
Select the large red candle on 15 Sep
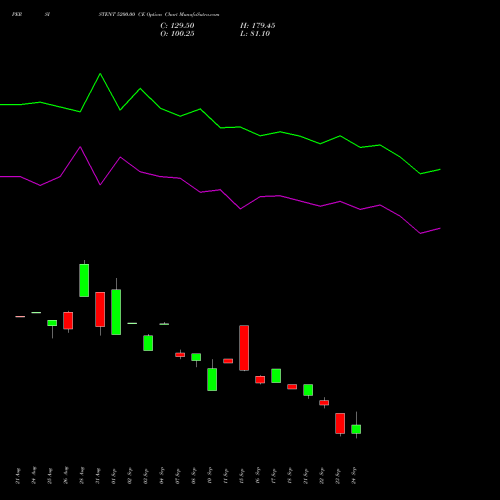pos(244,348)
